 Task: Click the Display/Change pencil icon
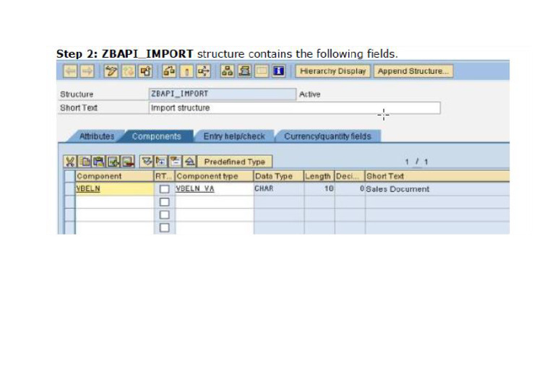111,71
